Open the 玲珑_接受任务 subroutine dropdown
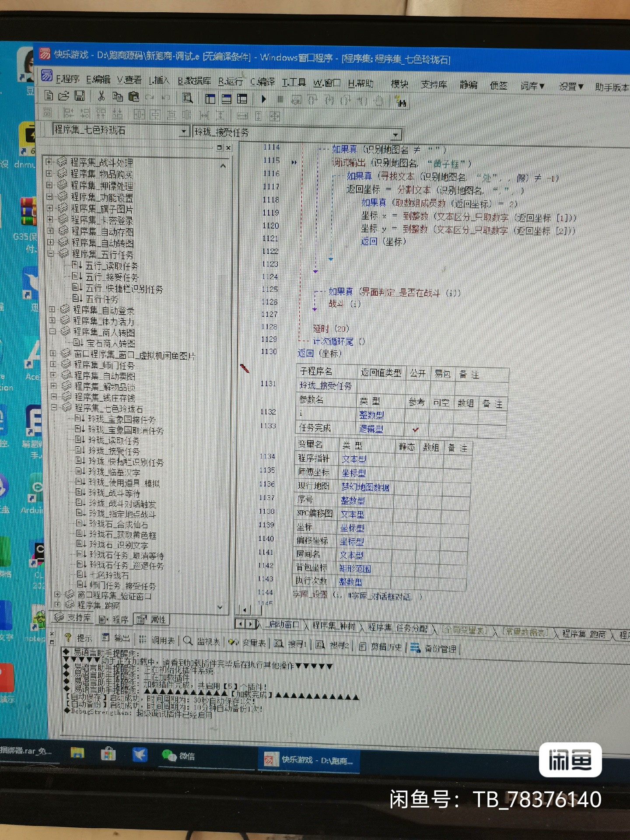Image resolution: width=630 pixels, height=840 pixels. [395, 134]
